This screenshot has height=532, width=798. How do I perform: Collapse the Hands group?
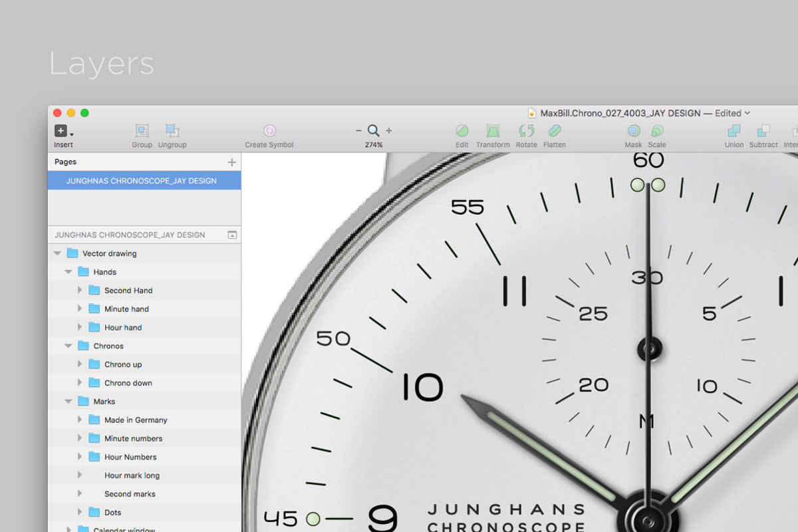(68, 272)
